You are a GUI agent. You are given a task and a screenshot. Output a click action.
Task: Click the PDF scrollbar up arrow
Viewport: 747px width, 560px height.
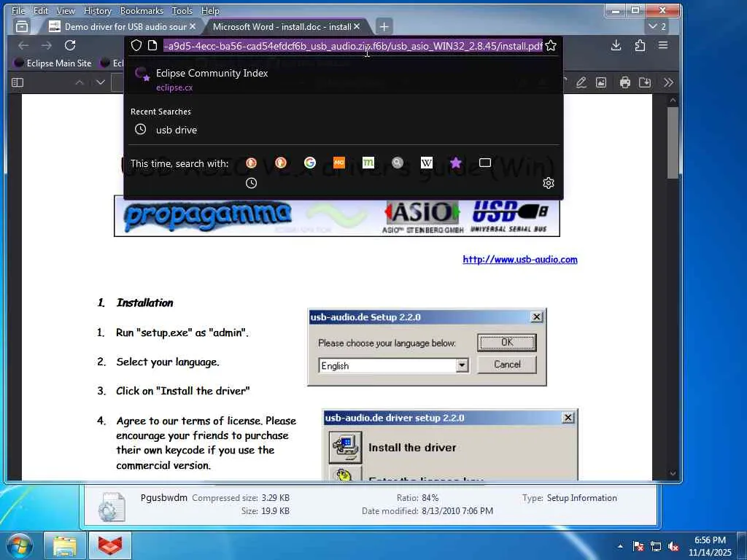tap(673, 100)
